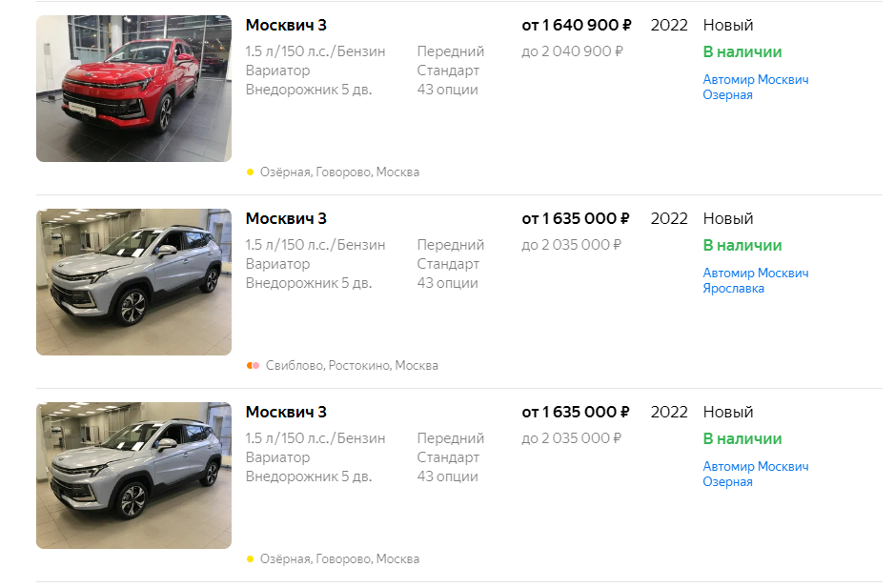Click В наличии status in the second listing

coord(742,246)
